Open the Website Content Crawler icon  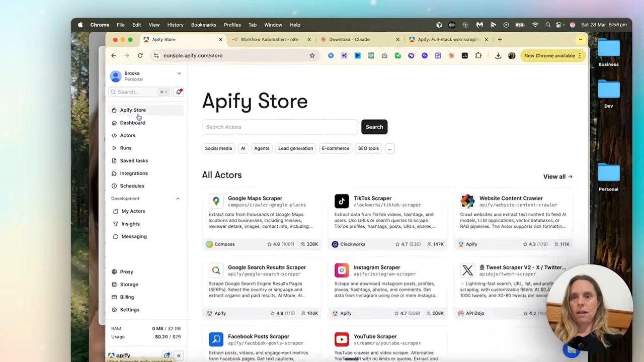[467, 201]
